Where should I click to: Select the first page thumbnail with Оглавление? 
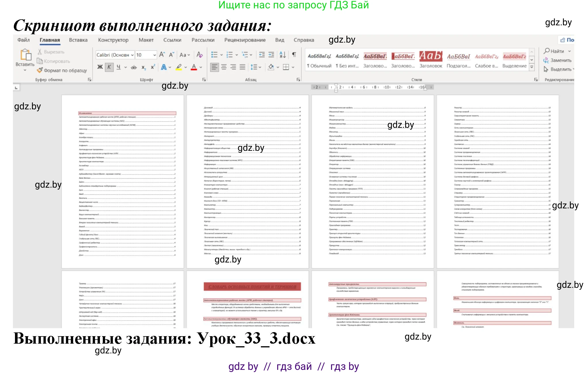pos(122,181)
